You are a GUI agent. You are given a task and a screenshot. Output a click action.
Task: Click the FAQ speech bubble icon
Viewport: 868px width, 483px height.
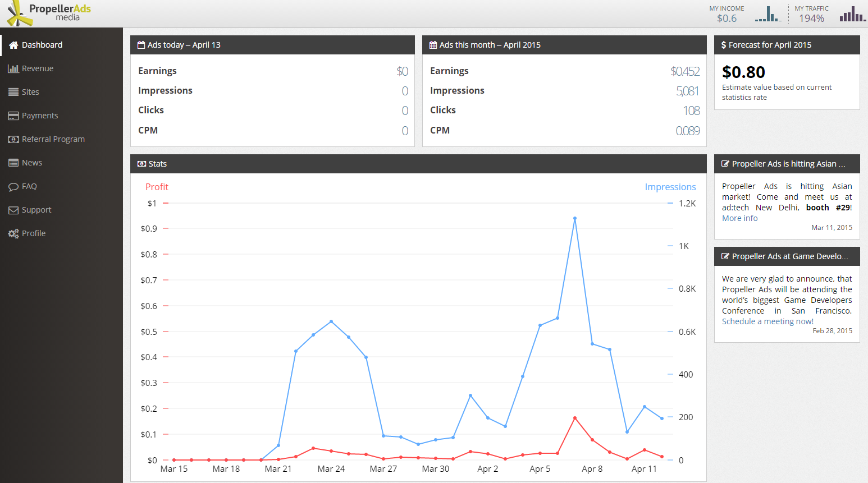[x=13, y=187]
